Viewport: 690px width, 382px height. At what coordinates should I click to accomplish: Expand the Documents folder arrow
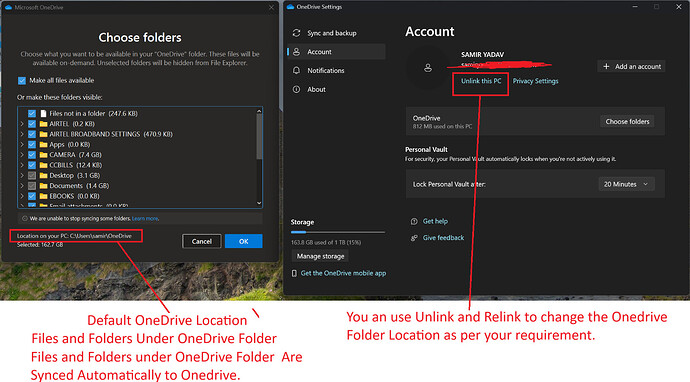point(22,186)
